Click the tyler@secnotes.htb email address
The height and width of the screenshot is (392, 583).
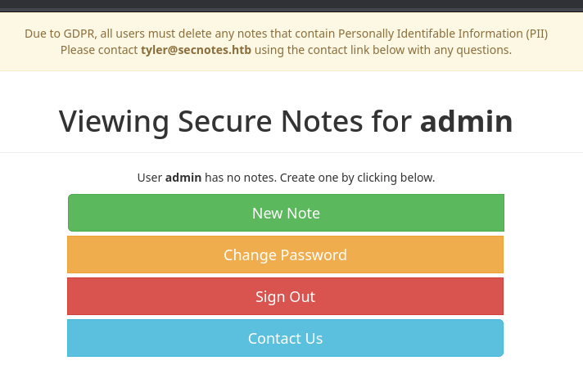click(196, 50)
